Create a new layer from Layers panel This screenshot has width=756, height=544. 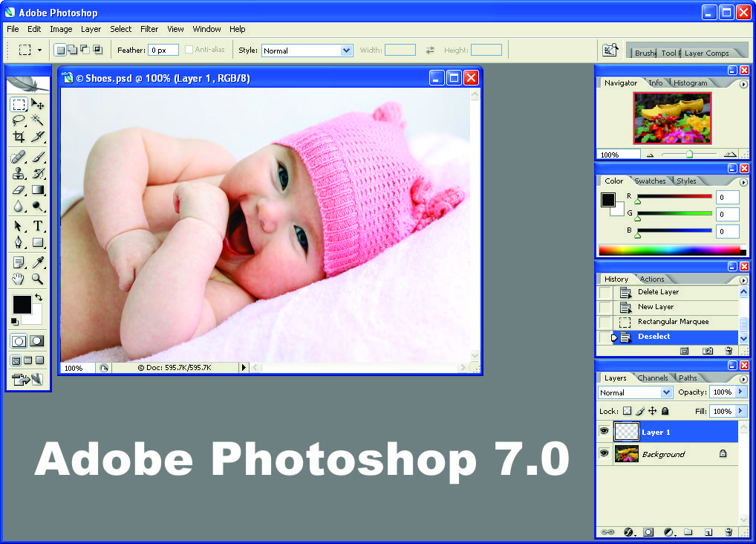[708, 532]
